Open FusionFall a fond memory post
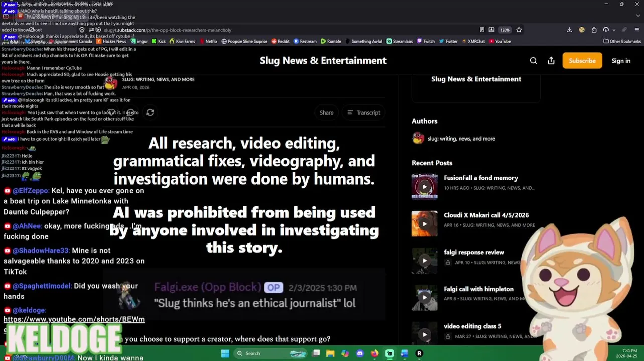Screen dimensions: 644x361 pyautogui.click(x=480, y=178)
